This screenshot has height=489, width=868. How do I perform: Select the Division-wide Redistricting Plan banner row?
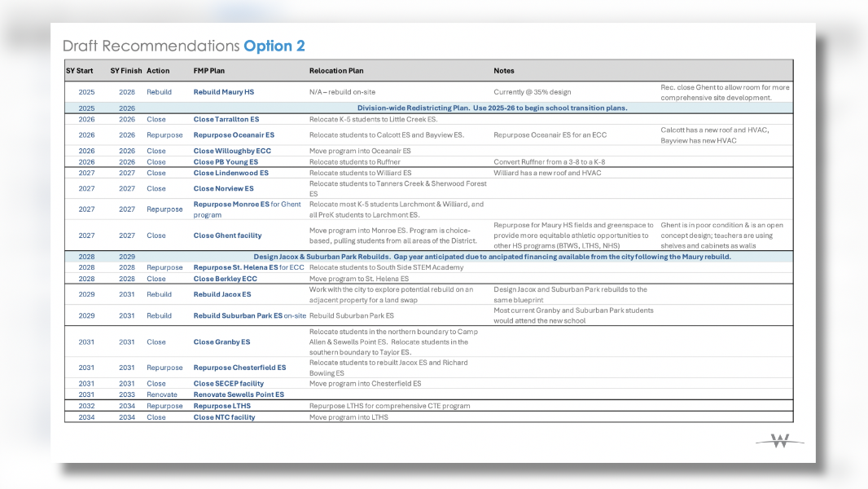492,108
